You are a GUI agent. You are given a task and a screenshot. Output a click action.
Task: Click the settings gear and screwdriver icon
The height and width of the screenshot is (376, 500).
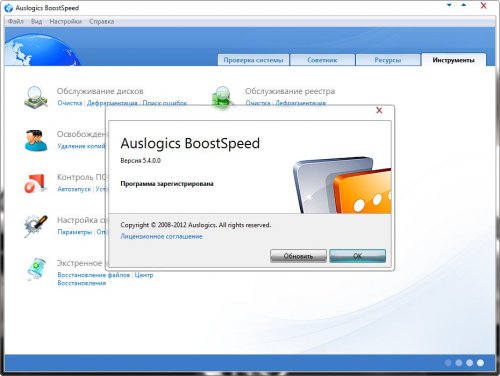coord(36,226)
